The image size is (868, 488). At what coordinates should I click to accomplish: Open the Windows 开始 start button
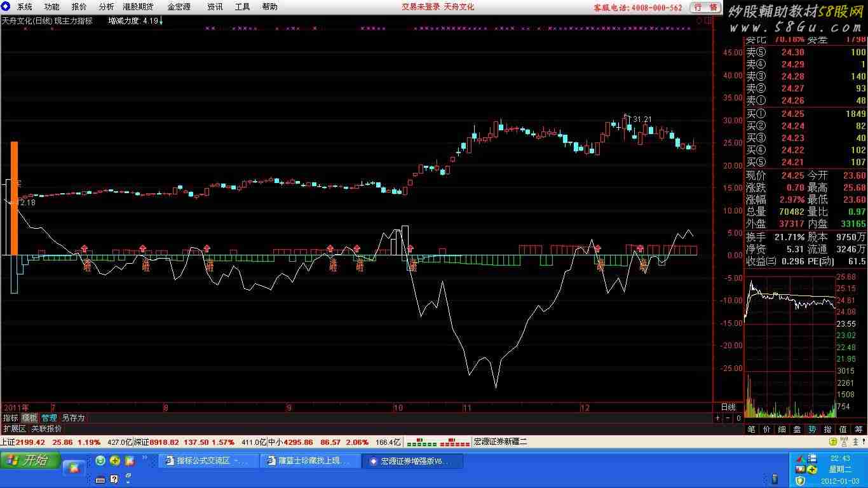pyautogui.click(x=31, y=461)
